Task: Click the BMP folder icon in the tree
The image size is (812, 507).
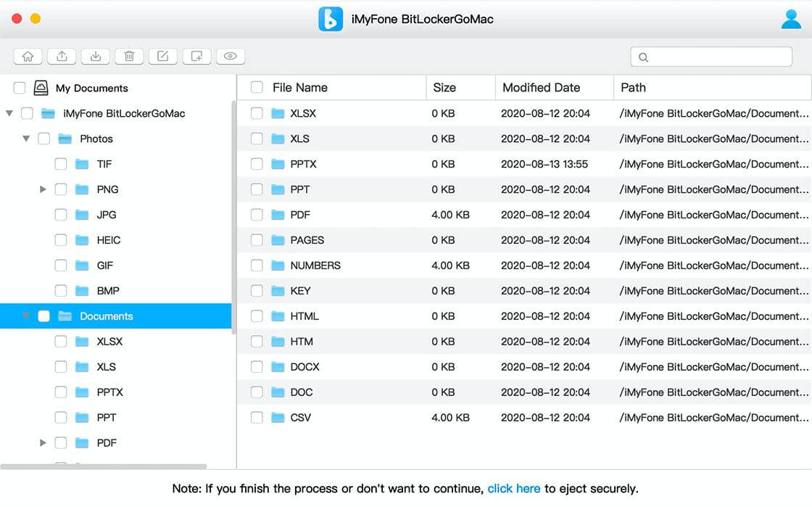Action: click(x=82, y=291)
